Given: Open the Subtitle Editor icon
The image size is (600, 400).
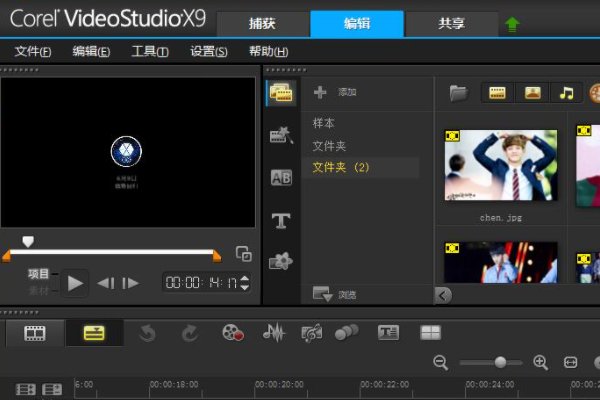Looking at the screenshot, I should 388,333.
